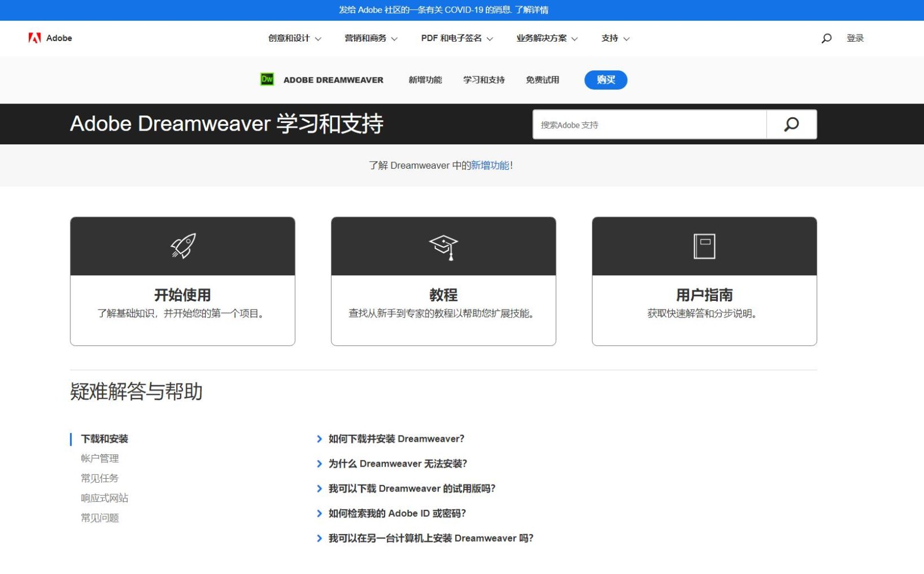
Task: Open 免费试用 in product nav
Action: (542, 80)
